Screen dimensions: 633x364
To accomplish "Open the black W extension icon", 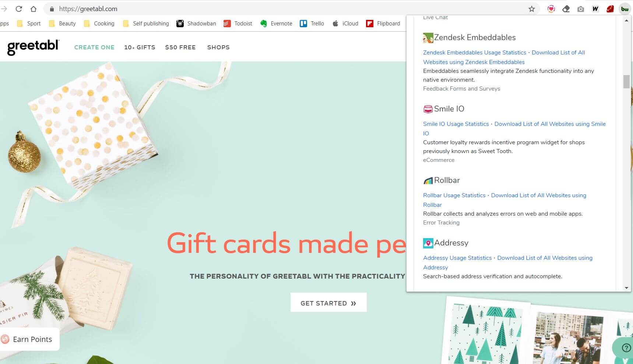I will [595, 9].
